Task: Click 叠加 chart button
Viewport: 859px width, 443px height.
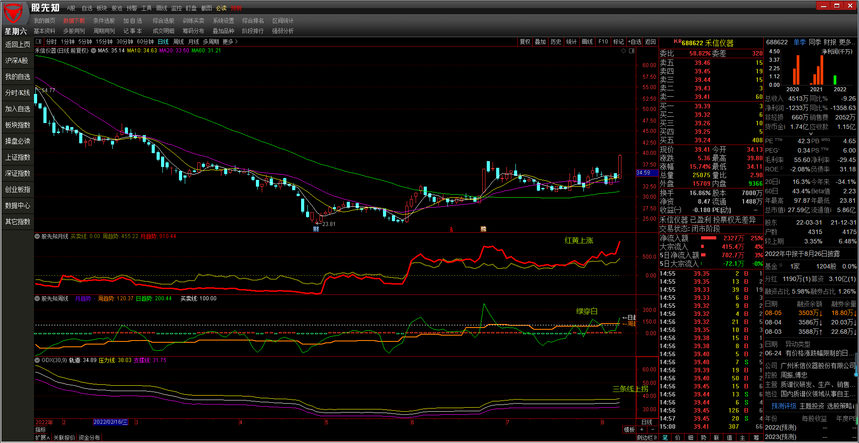Action: [541, 42]
